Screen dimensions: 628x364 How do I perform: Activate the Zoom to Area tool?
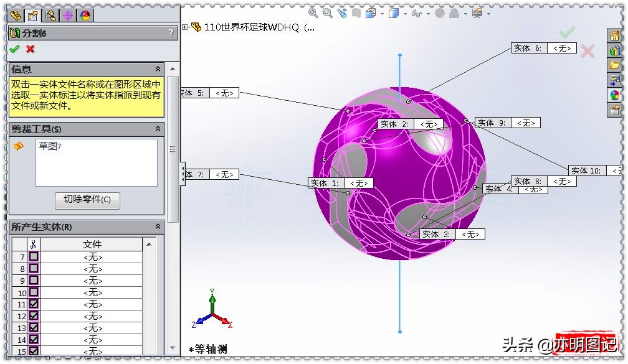click(328, 12)
